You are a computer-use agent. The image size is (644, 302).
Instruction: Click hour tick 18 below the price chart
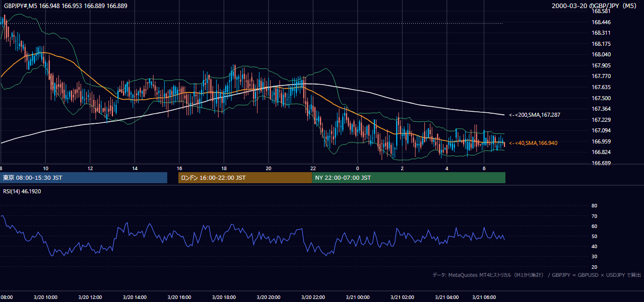pyautogui.click(x=224, y=168)
